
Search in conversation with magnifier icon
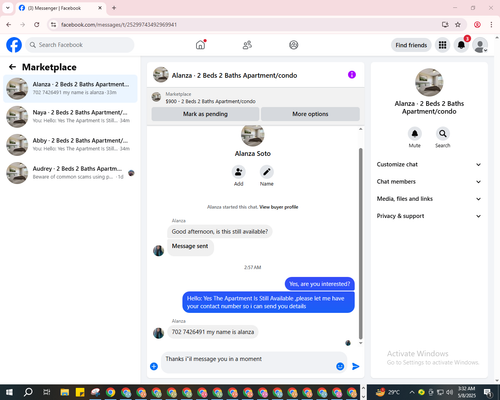pyautogui.click(x=443, y=134)
